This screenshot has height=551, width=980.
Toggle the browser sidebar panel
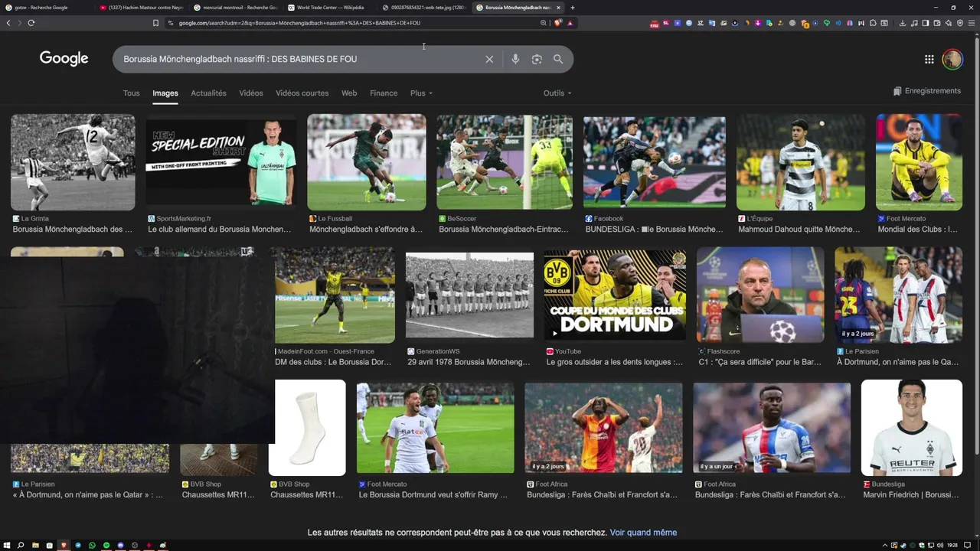coord(926,23)
